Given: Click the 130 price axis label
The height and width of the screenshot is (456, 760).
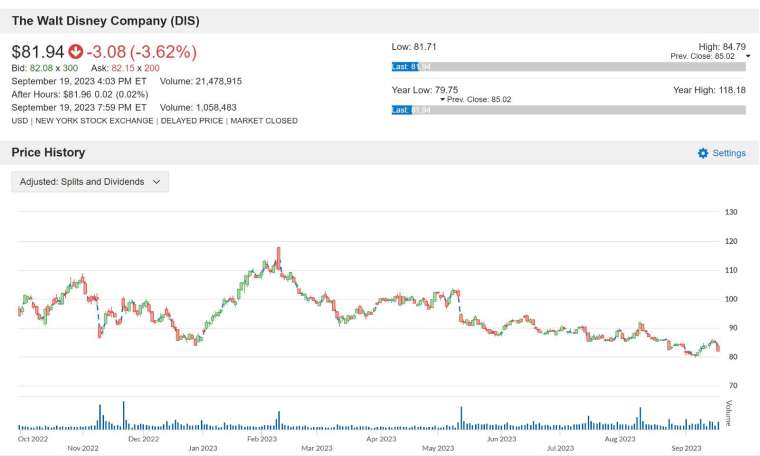Looking at the screenshot, I should click(731, 212).
